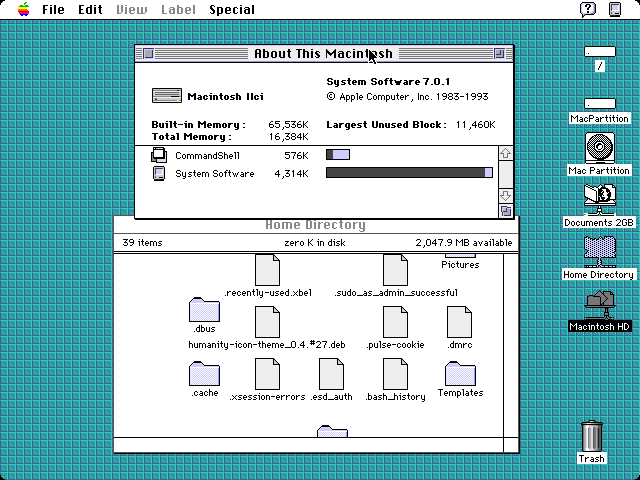Open the Apple menu
Image resolution: width=640 pixels, height=480 pixels.
(24, 9)
